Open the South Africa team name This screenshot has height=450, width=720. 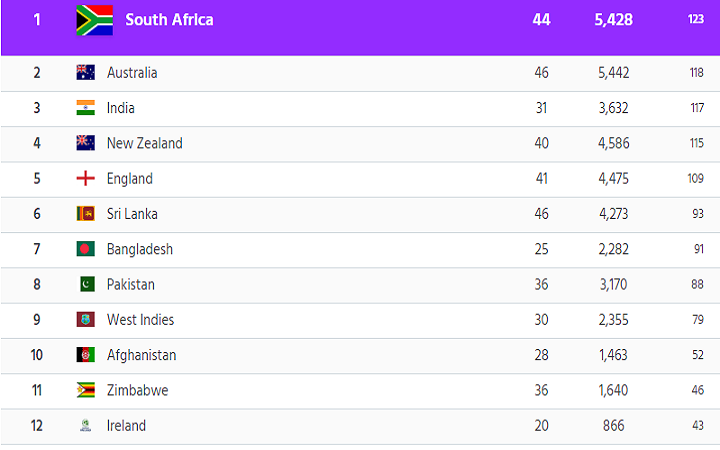click(169, 20)
